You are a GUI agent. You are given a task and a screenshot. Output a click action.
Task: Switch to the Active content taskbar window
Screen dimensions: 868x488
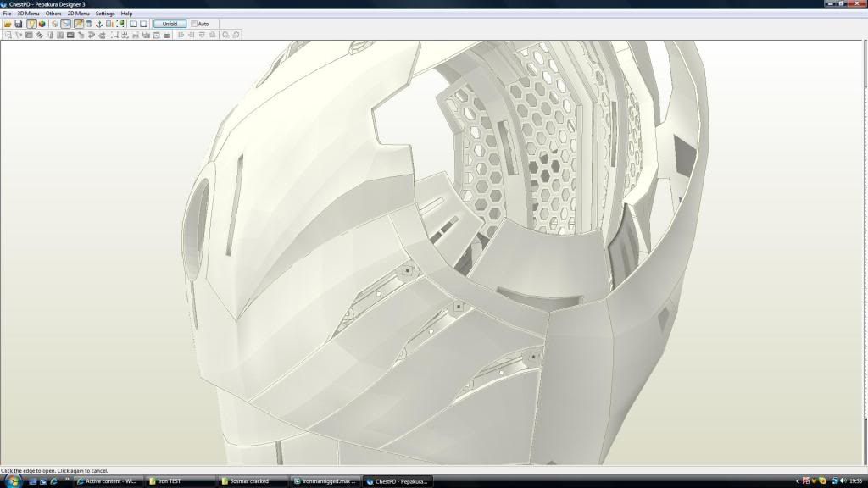pyautogui.click(x=108, y=481)
